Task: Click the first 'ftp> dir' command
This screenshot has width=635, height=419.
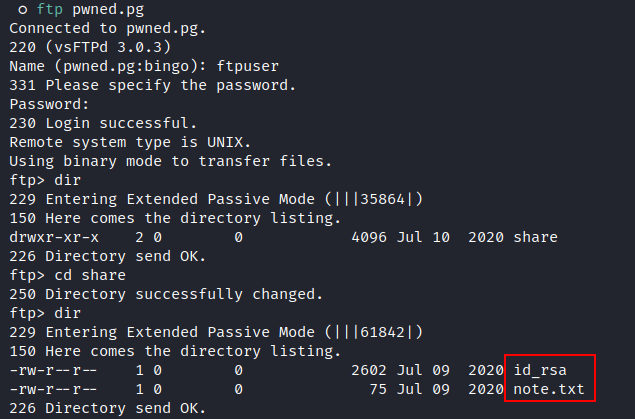Action: (x=45, y=180)
